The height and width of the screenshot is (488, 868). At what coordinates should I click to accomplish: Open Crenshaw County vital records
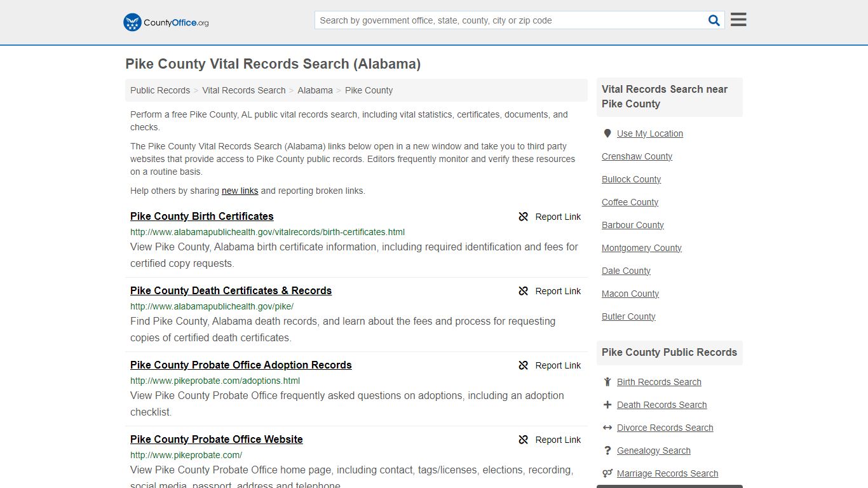point(637,156)
